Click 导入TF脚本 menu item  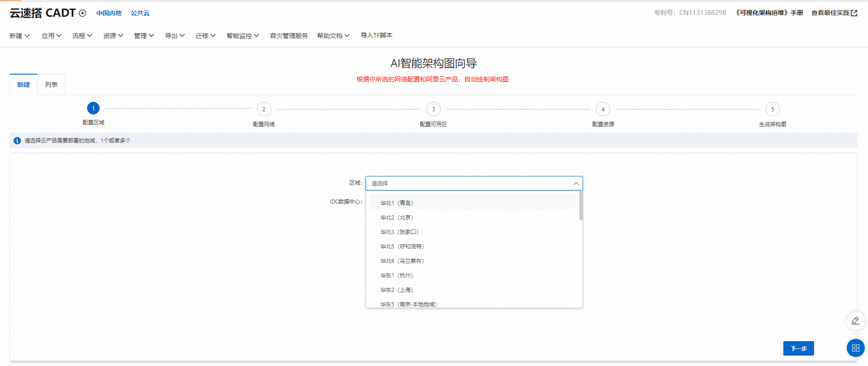click(376, 35)
